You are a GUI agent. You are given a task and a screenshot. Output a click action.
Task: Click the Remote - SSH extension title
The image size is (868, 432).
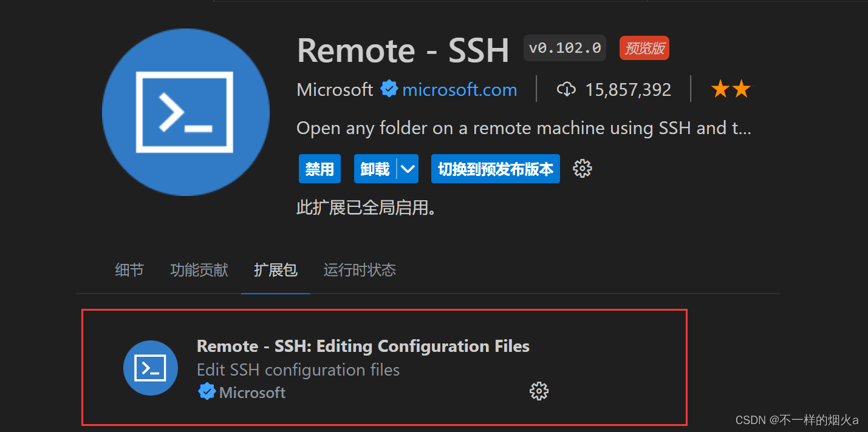click(403, 50)
